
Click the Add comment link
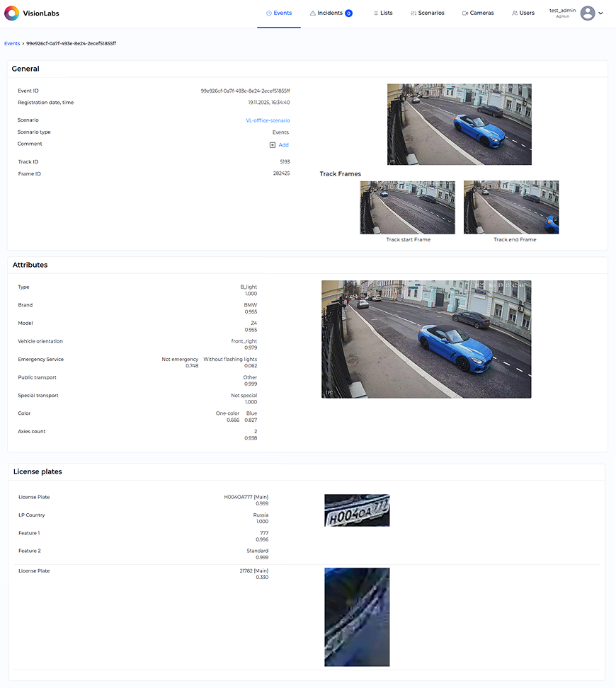point(283,144)
